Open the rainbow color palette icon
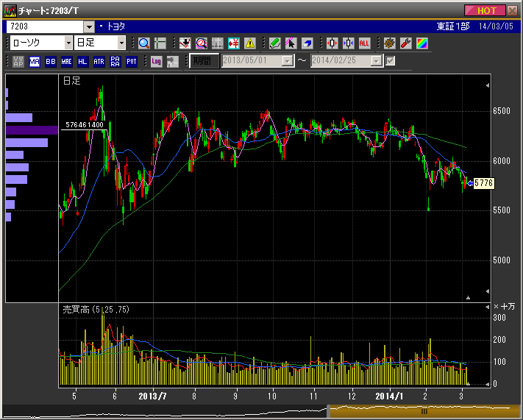The height and width of the screenshot is (420, 523). click(x=421, y=43)
